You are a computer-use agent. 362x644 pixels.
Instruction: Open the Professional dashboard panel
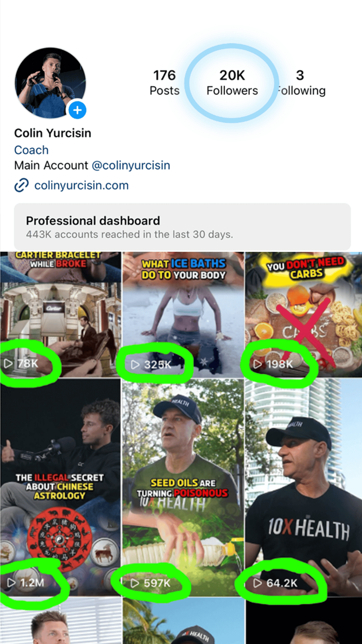(x=182, y=227)
